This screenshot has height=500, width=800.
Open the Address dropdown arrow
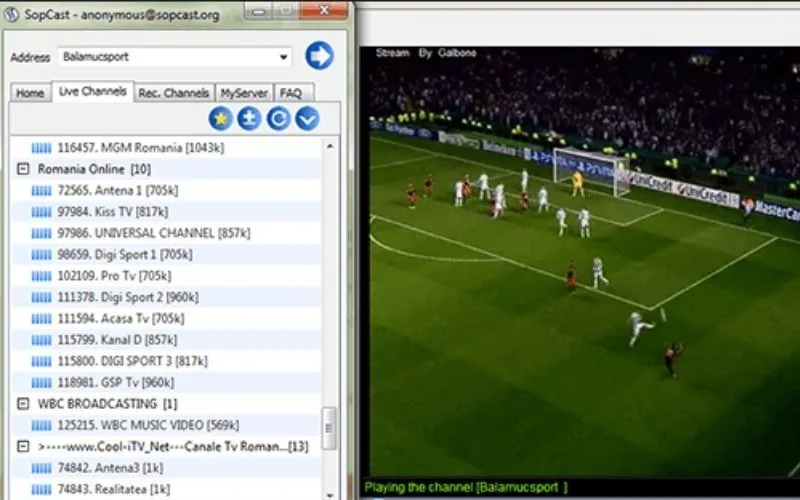tap(283, 57)
